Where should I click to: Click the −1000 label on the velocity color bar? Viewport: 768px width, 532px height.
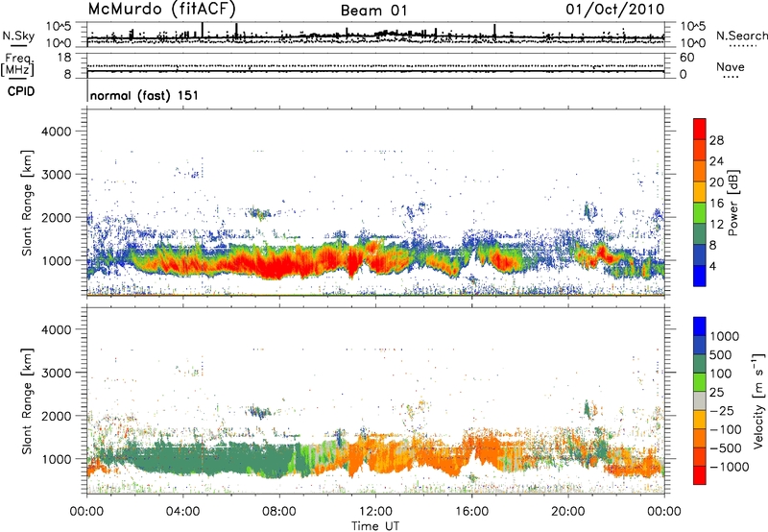(x=729, y=467)
